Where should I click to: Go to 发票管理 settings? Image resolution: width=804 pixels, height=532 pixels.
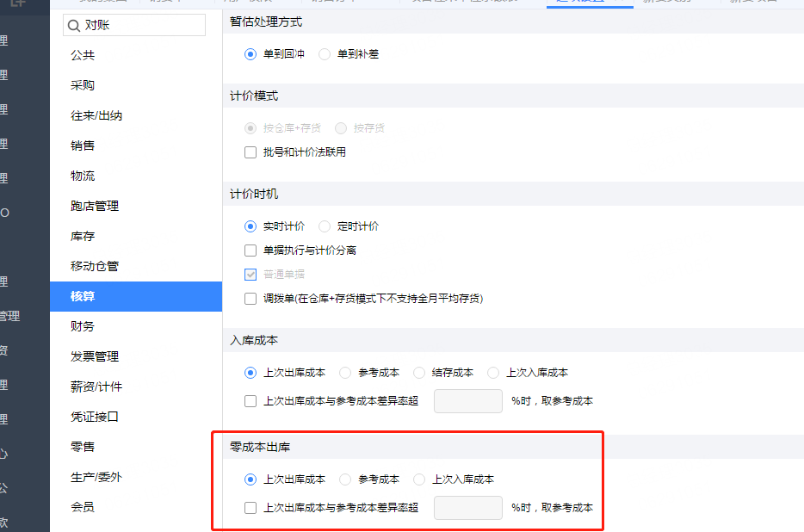[x=136, y=356]
